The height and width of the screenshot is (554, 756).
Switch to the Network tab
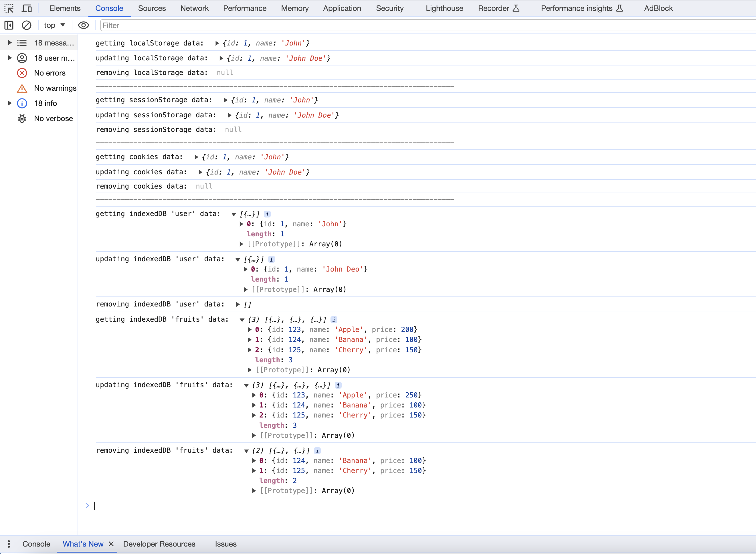[195, 8]
